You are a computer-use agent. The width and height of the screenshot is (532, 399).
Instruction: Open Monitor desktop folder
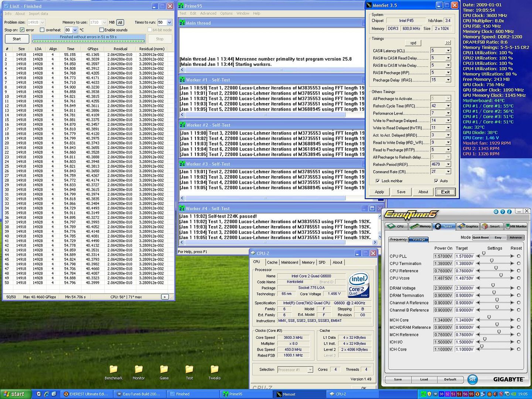139,372
